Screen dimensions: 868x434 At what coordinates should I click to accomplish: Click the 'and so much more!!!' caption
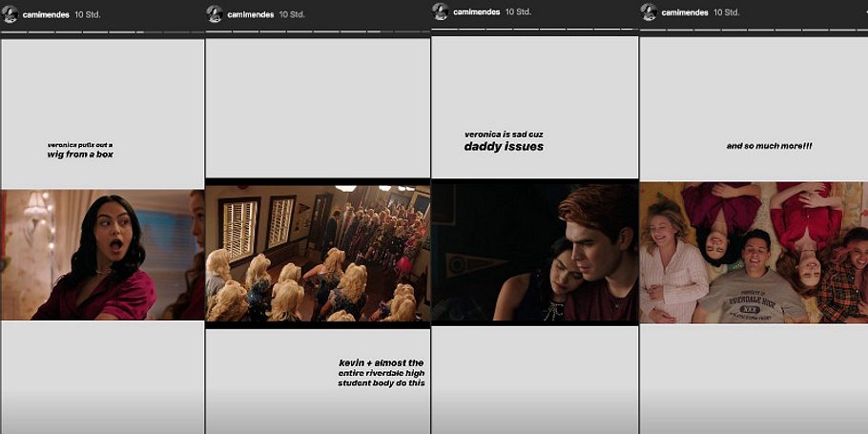click(x=769, y=146)
